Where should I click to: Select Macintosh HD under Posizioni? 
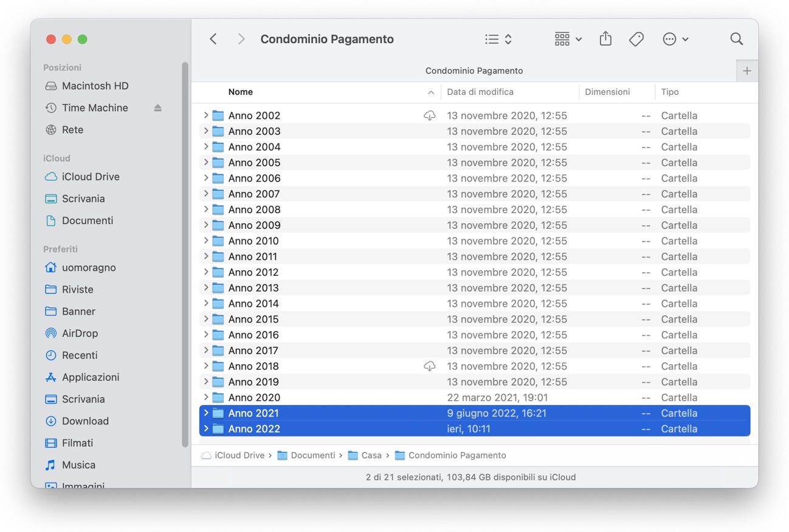point(95,86)
